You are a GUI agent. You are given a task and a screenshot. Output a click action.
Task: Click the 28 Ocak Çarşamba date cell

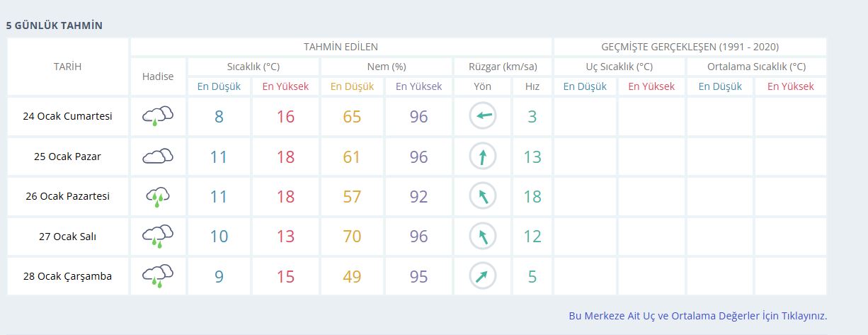point(68,276)
